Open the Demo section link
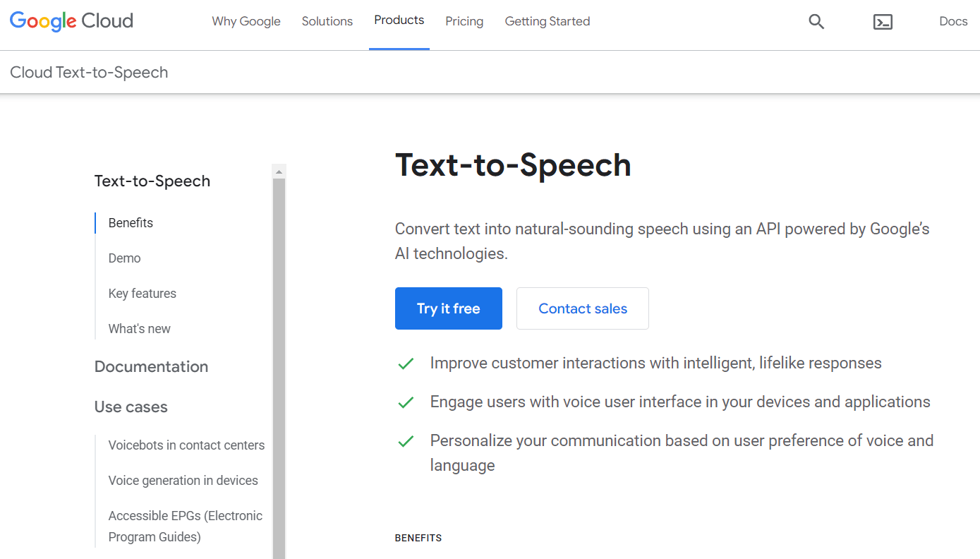This screenshot has width=980, height=559. 124,258
